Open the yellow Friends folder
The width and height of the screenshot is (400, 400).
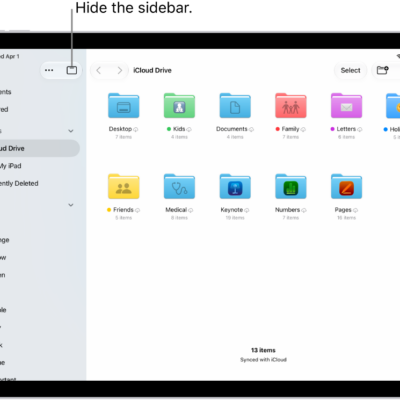124,186
